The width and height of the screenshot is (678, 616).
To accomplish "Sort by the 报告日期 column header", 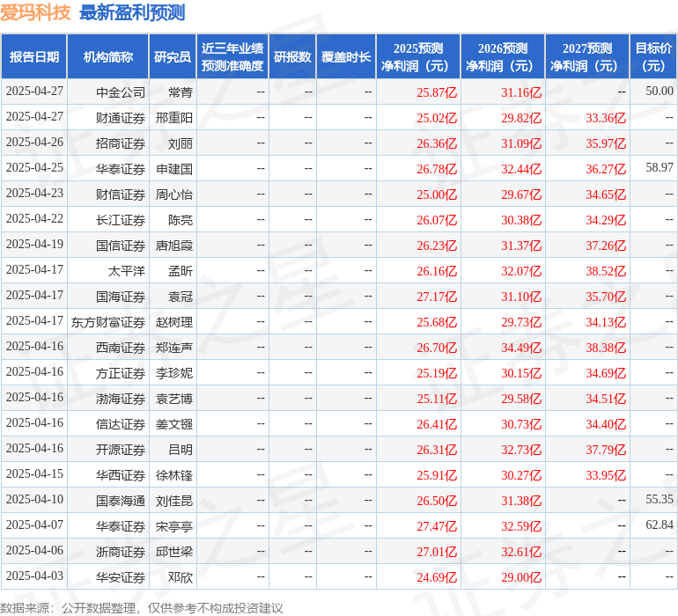I will [34, 57].
